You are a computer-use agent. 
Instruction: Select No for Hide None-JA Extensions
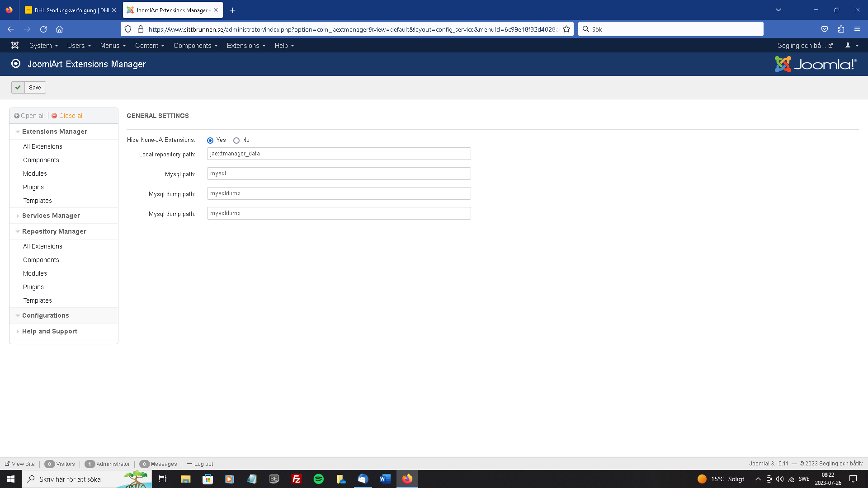coord(236,141)
